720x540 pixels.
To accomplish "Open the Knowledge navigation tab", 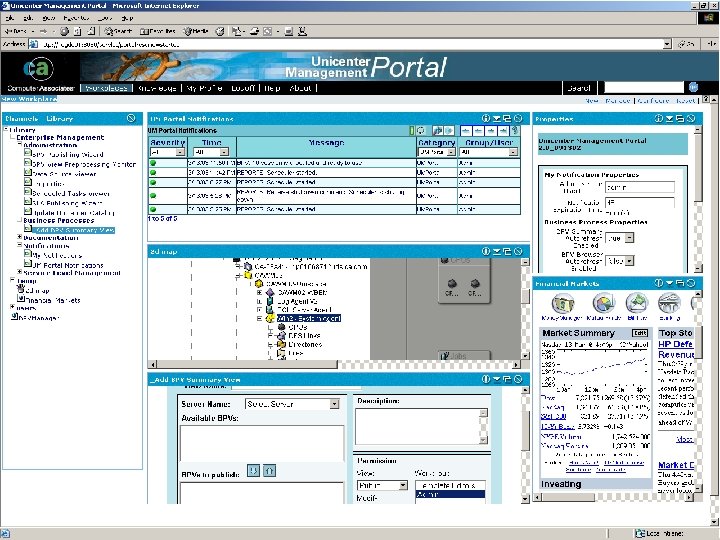I will click(157, 88).
